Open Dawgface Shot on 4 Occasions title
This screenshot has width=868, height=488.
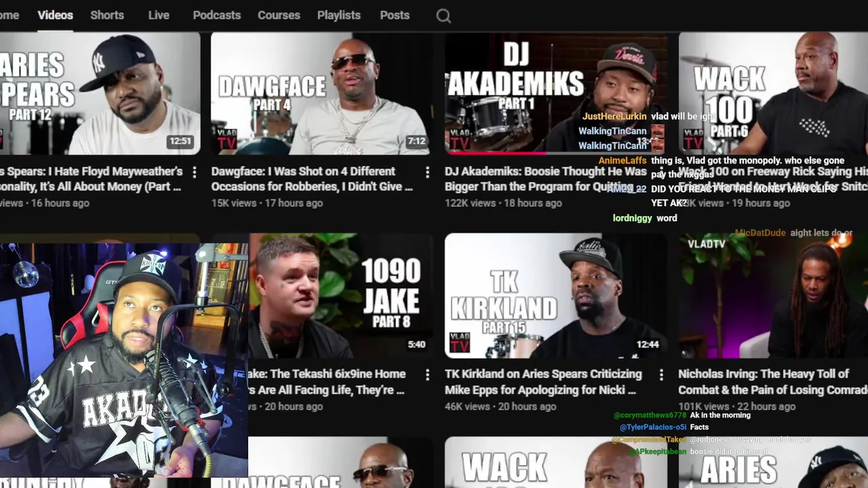(312, 179)
